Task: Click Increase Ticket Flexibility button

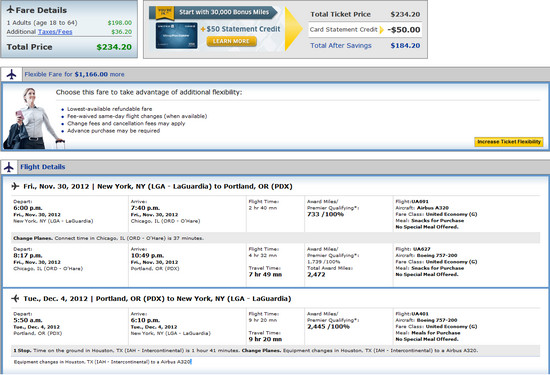Action: click(x=509, y=142)
